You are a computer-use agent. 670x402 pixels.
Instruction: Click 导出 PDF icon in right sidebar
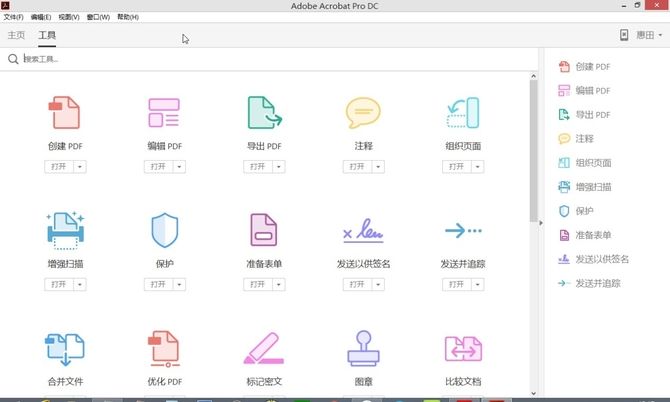point(564,114)
